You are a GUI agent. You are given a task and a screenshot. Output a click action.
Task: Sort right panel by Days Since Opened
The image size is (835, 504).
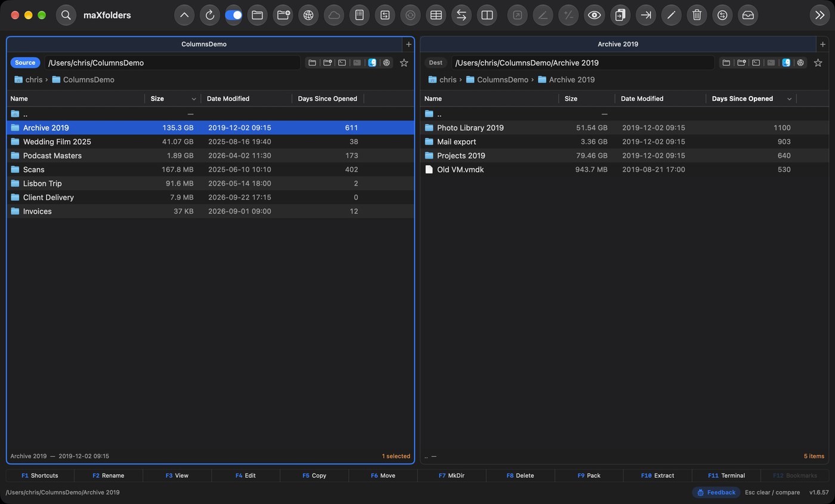point(751,98)
